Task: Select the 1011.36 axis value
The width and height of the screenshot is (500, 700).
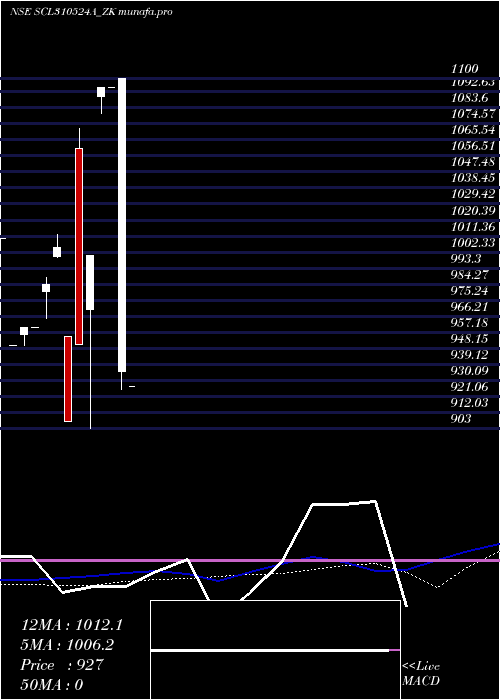Action: tap(473, 226)
